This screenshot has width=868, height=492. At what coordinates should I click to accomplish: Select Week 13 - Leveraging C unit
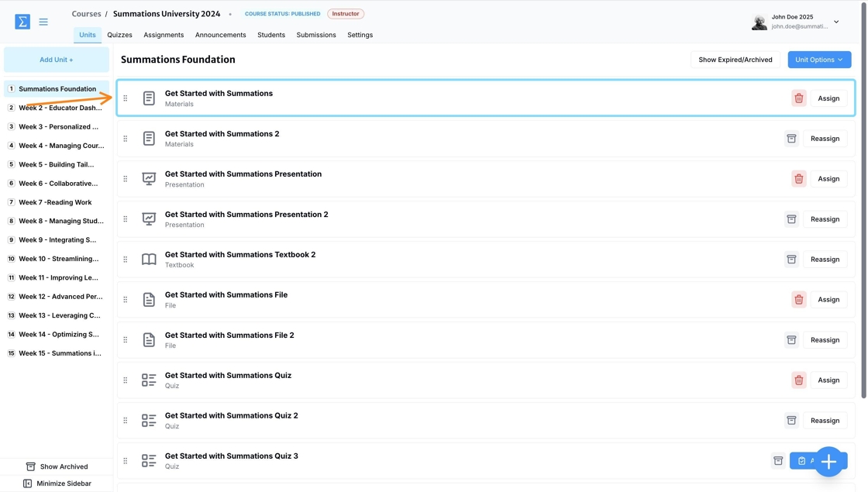coord(57,315)
